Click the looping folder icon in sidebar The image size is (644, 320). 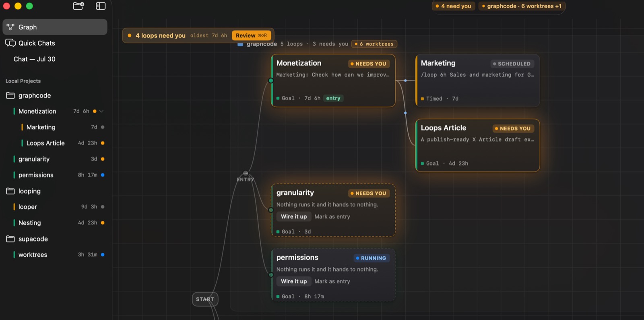point(10,191)
